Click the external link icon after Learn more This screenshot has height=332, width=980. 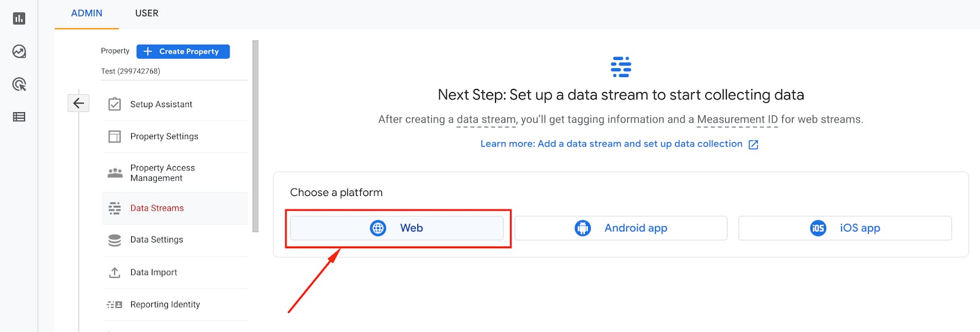click(x=753, y=145)
